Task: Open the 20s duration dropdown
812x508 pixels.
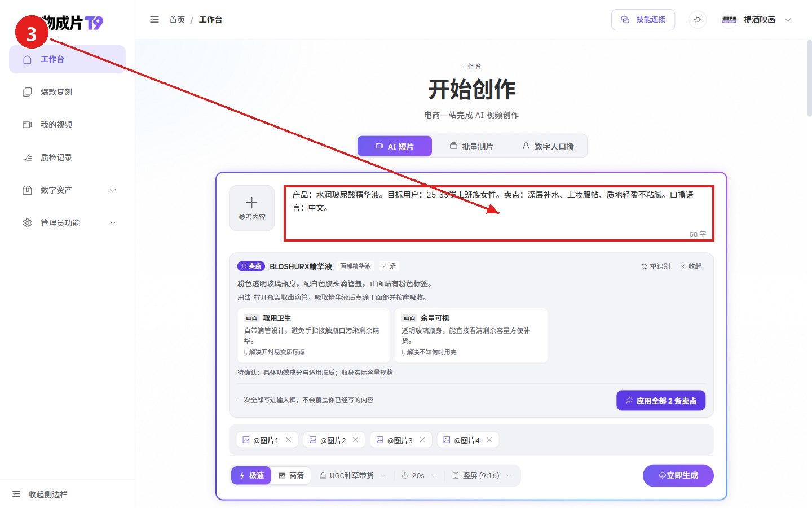Action: pyautogui.click(x=419, y=475)
